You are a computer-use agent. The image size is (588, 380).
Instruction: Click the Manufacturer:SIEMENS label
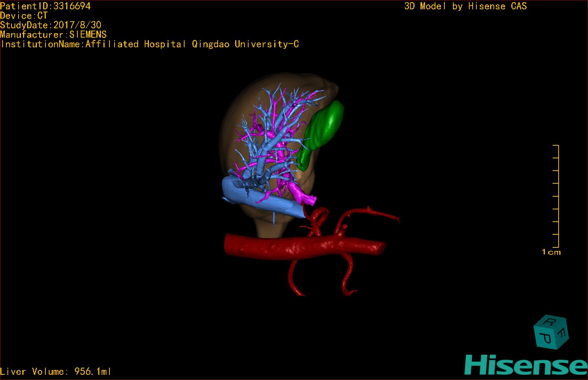pos(53,35)
